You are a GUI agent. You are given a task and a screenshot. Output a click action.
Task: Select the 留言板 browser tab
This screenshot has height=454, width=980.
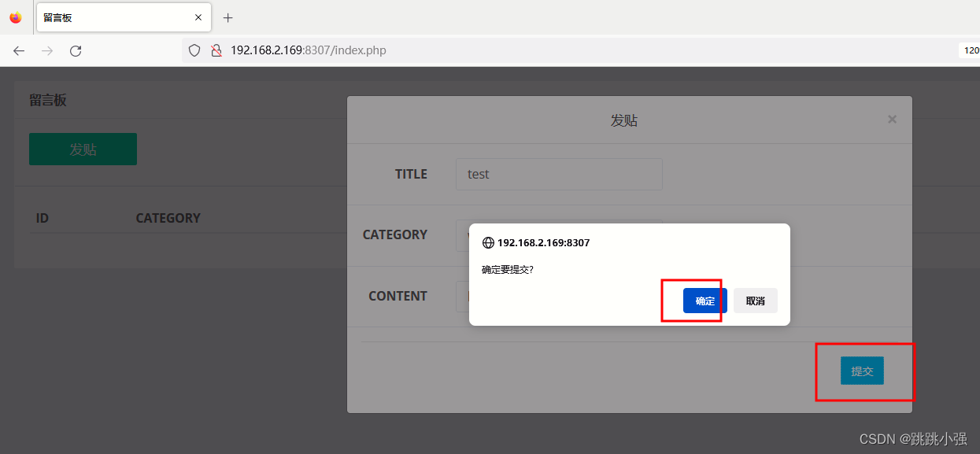coord(123,17)
